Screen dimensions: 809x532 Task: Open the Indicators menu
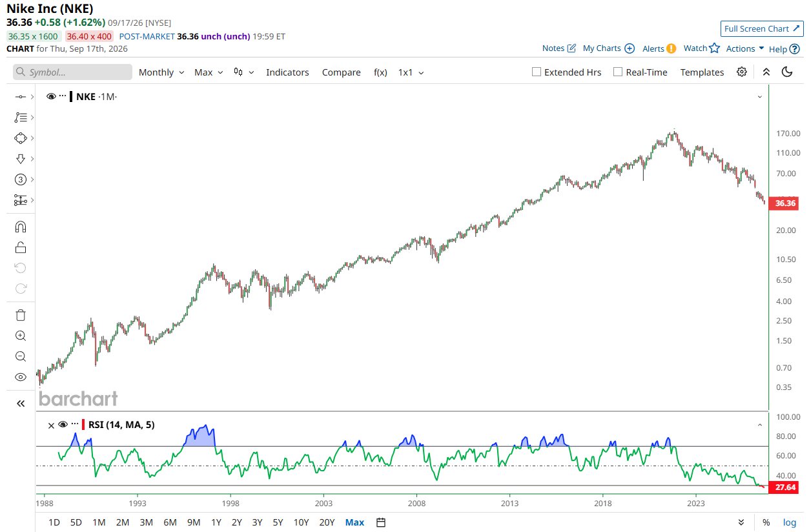(x=287, y=72)
